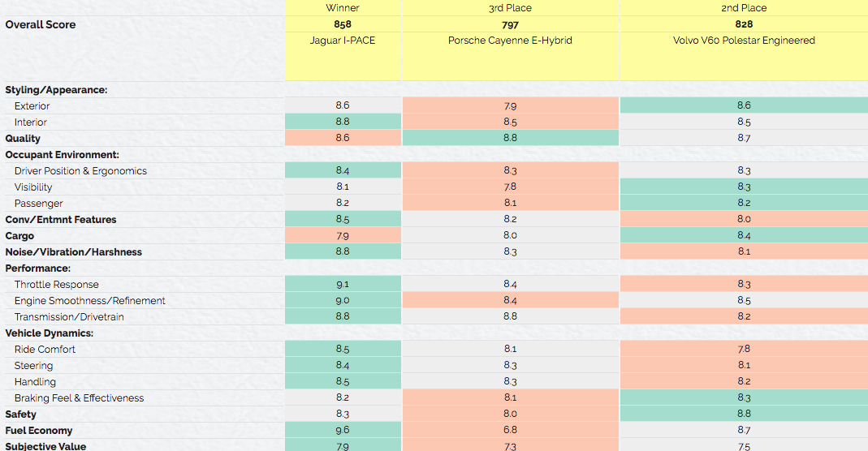This screenshot has height=451, width=868.
Task: Click Volvo's Cargo score 8.4
Action: point(744,236)
